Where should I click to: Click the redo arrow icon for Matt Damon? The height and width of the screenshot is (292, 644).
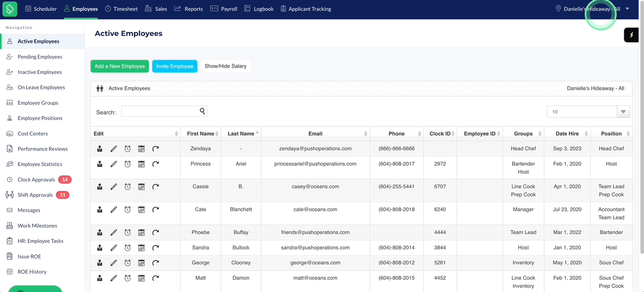pos(156,278)
